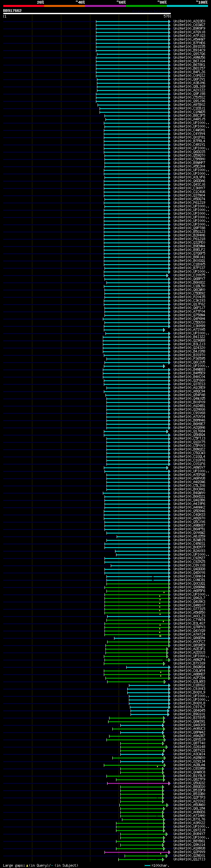This screenshot has height=868, width=211.
Task: Select the UniRef100_A4RSJ5 label
Action: point(189,119)
